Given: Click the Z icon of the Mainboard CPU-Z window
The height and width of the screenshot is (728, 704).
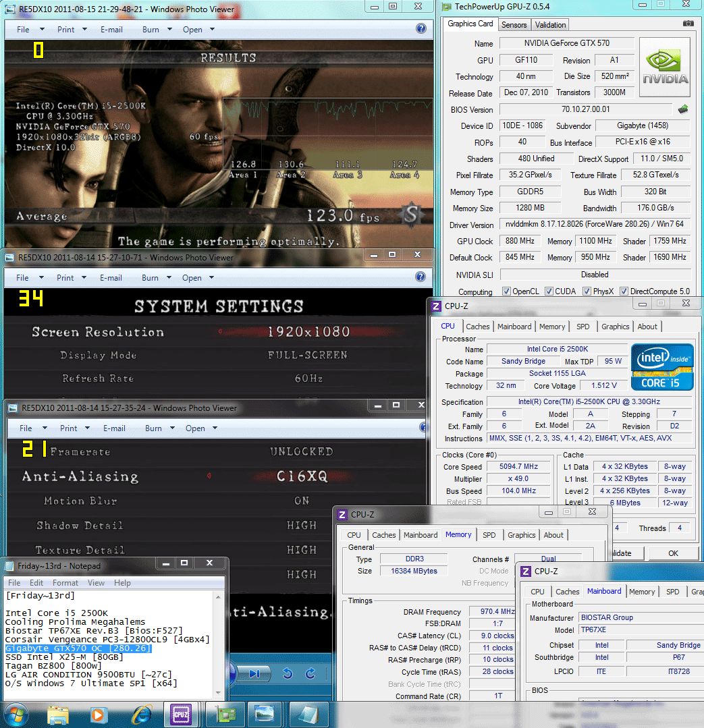Looking at the screenshot, I should 526,571.
